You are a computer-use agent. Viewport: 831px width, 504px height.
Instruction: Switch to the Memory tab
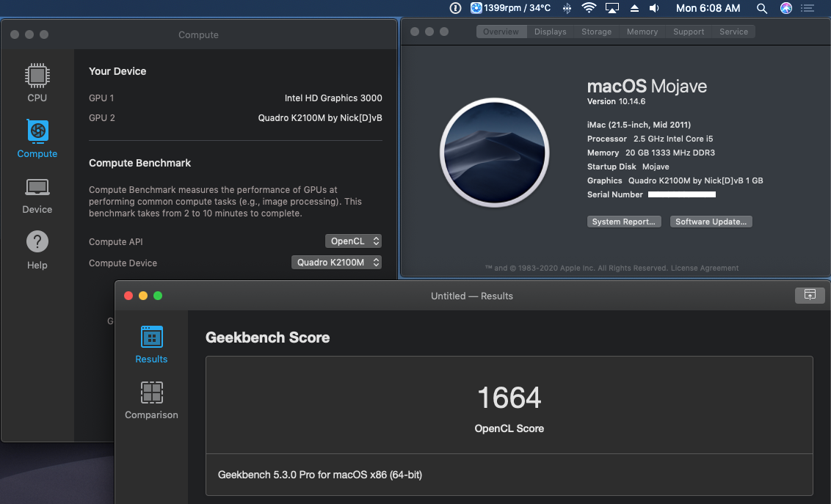pyautogui.click(x=642, y=32)
